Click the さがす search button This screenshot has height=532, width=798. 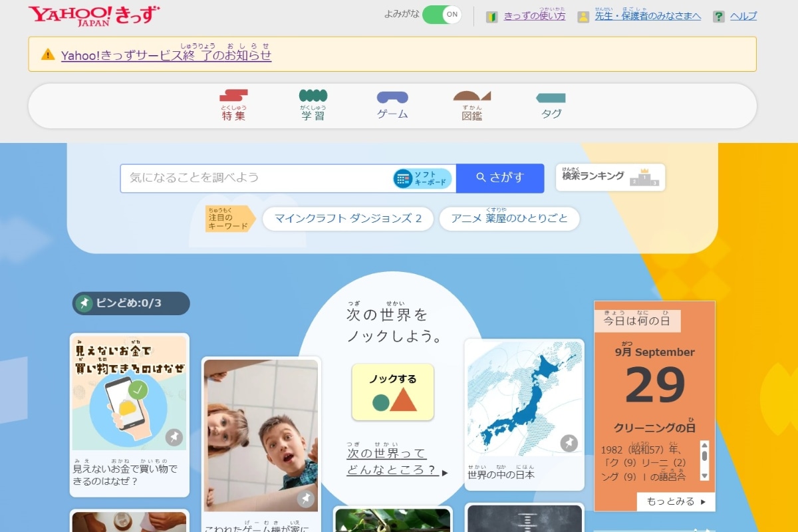tap(500, 178)
